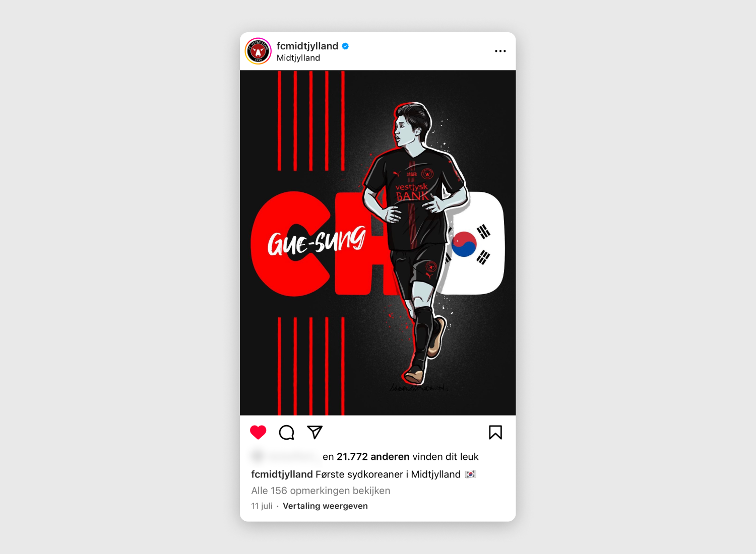Click the South Korea flag emoji in caption
756x554 pixels.
coord(470,474)
